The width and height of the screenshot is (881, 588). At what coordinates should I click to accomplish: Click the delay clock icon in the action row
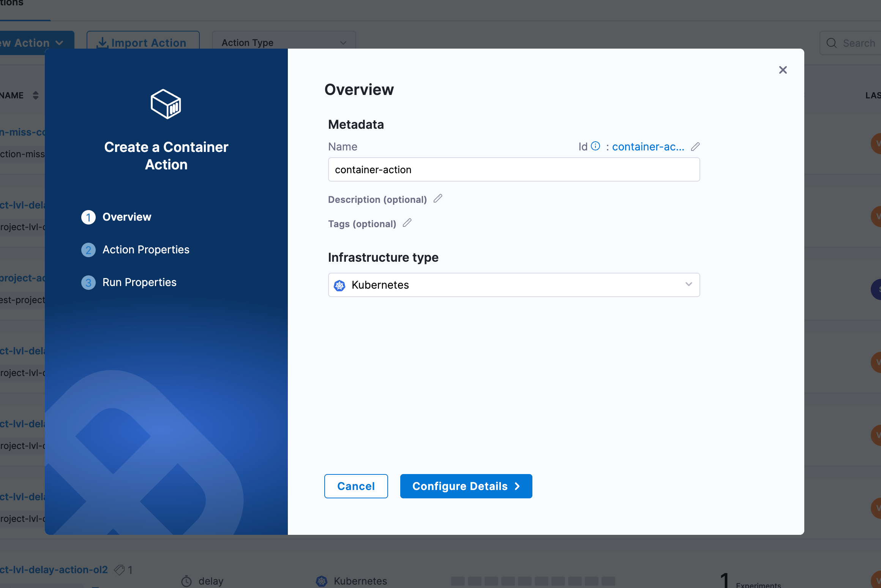187,580
